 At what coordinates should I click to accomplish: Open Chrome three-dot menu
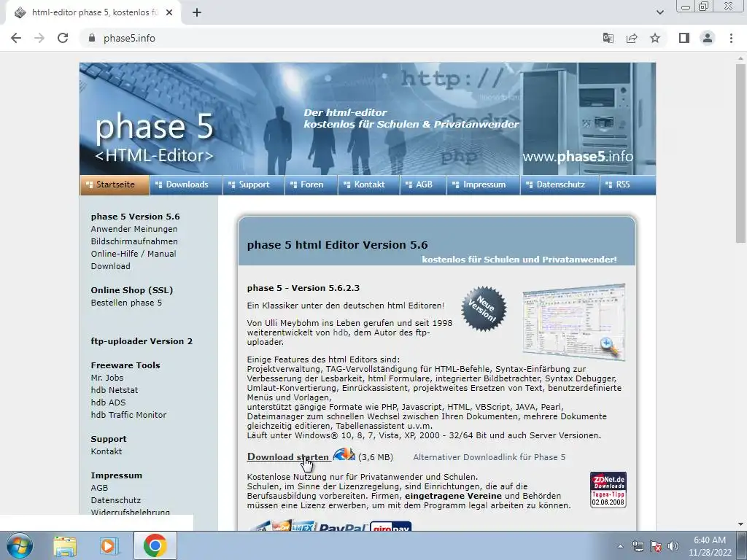[731, 38]
